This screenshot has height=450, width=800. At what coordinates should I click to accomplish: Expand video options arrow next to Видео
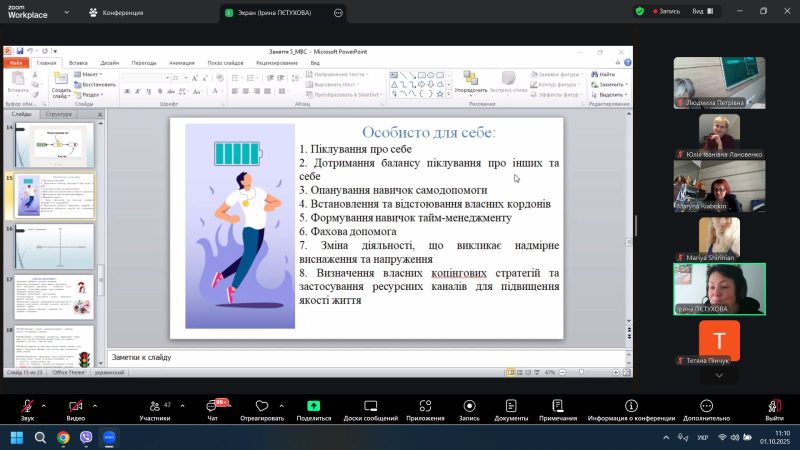pos(93,405)
